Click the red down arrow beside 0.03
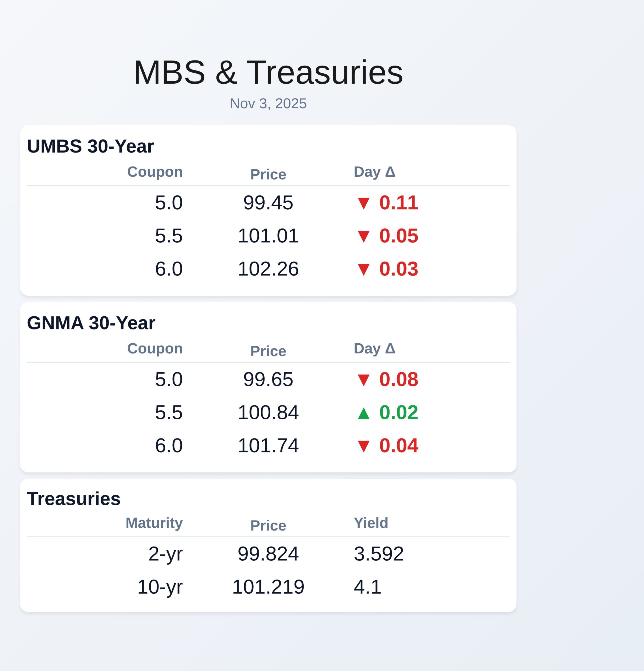This screenshot has width=644, height=671. pyautogui.click(x=363, y=269)
